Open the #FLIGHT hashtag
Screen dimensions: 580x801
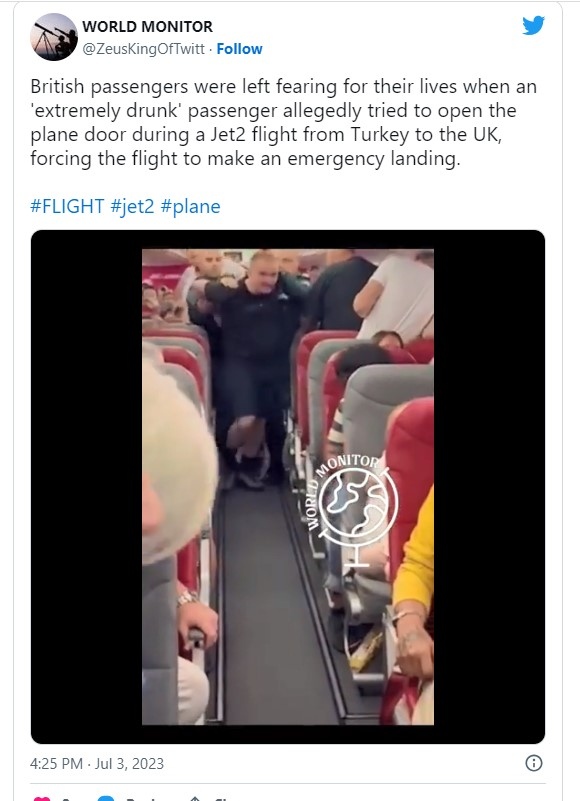coord(67,206)
